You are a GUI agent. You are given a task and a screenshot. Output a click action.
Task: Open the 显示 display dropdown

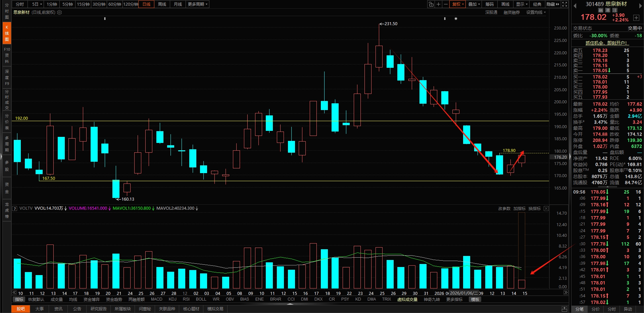pos(522,4)
